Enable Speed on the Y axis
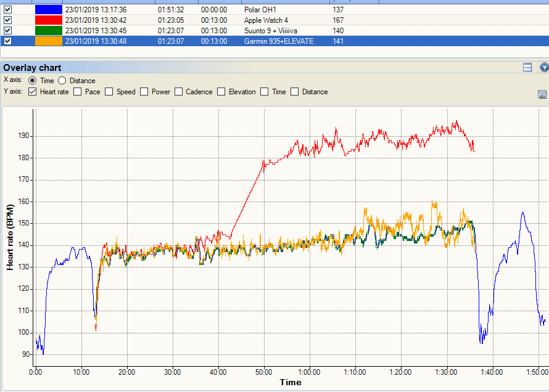Image resolution: width=549 pixels, height=392 pixels. click(109, 92)
